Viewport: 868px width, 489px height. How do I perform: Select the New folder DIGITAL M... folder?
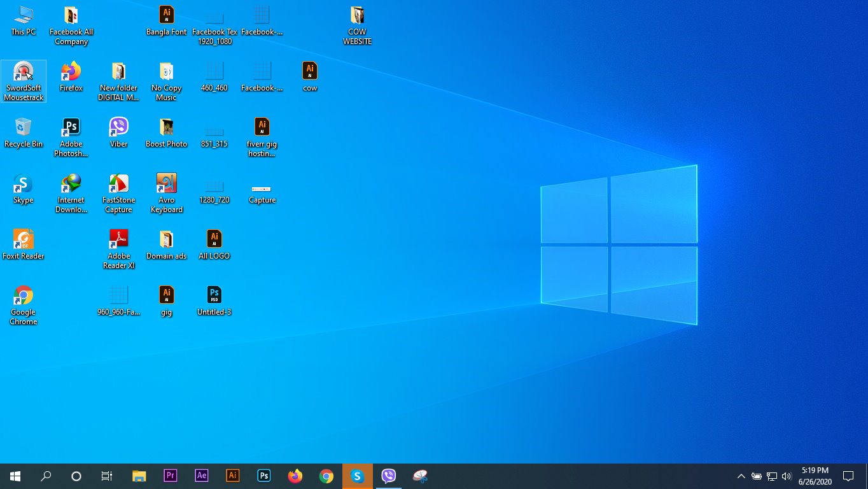(x=119, y=81)
